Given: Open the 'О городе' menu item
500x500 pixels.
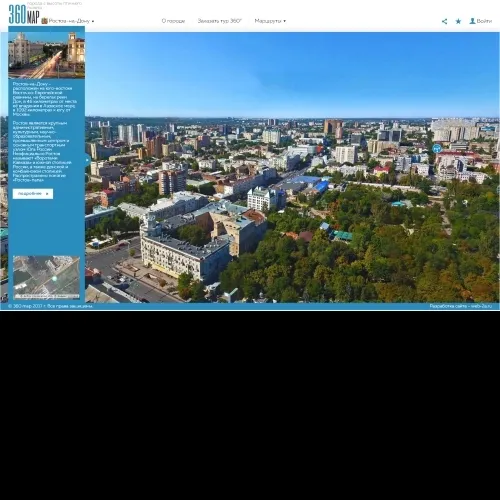Looking at the screenshot, I should coord(173,21).
